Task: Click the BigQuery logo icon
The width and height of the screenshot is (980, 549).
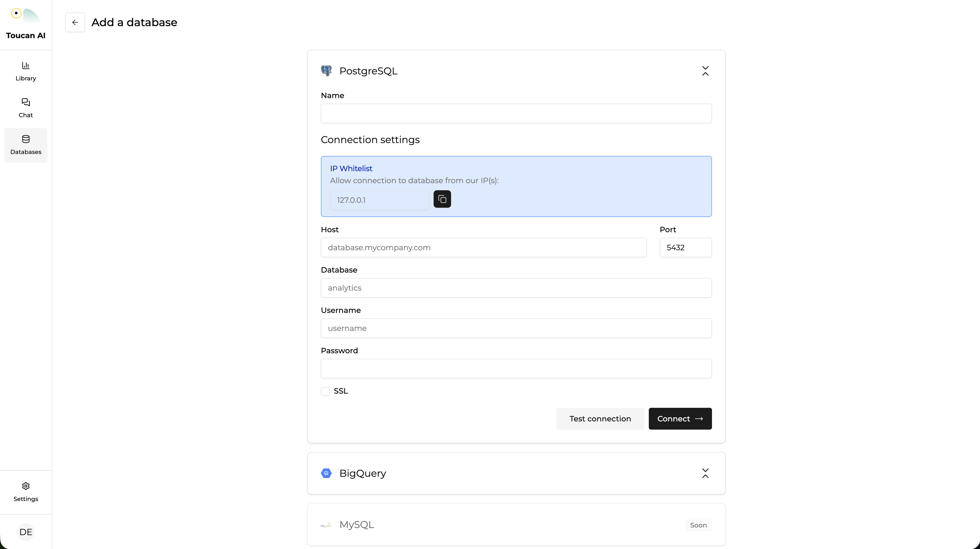Action: point(326,473)
